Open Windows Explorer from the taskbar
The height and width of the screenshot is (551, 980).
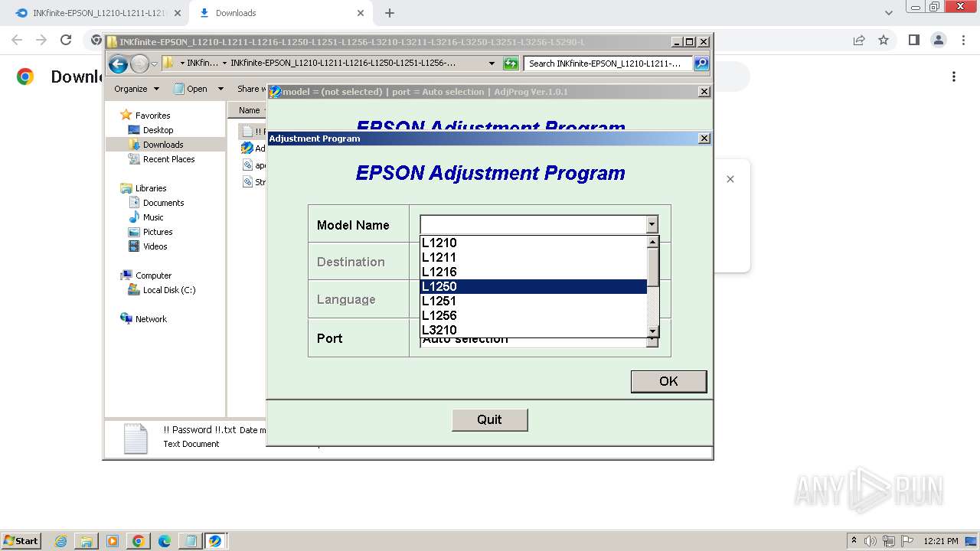[x=87, y=541]
